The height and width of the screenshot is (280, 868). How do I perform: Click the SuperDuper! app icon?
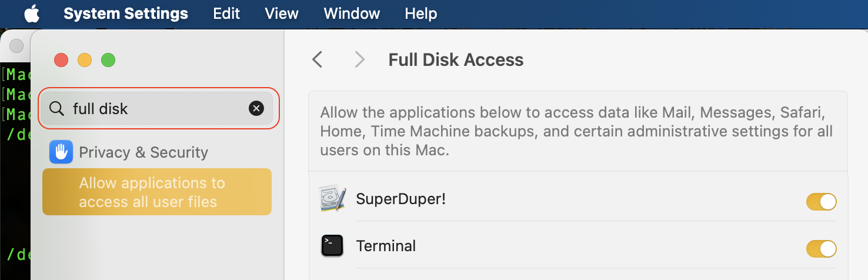[x=332, y=199]
